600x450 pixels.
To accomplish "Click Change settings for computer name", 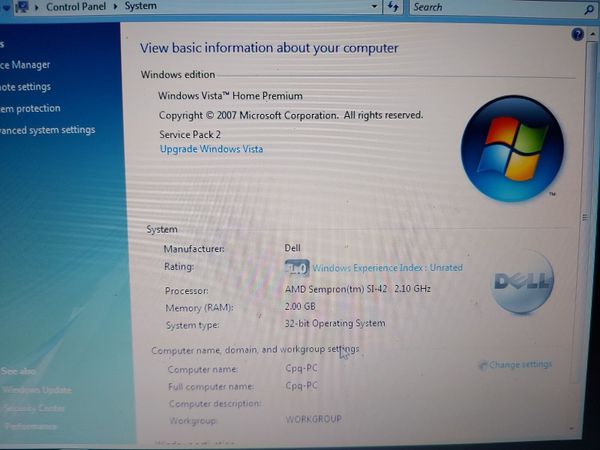I will pos(520,365).
